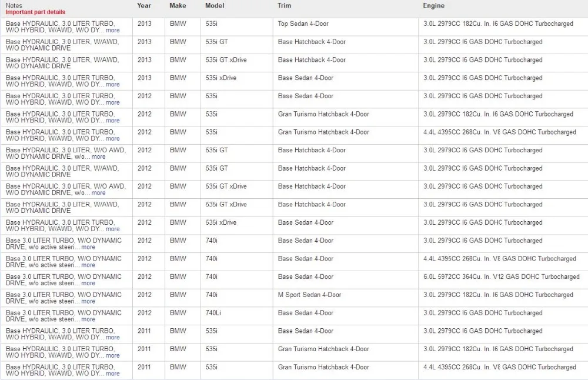Expand 'more' in the 2013 535i xDrive notes
This screenshot has width=588, height=380.
[112, 84]
